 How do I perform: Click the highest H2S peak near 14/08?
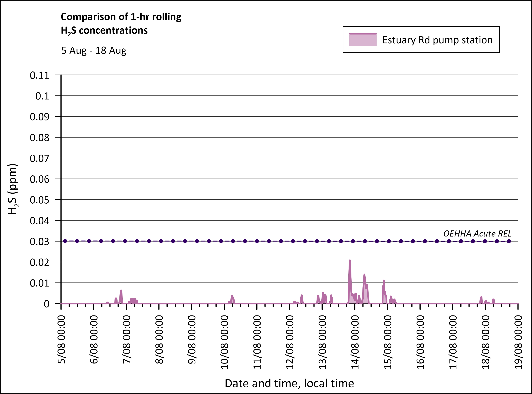coord(350,261)
